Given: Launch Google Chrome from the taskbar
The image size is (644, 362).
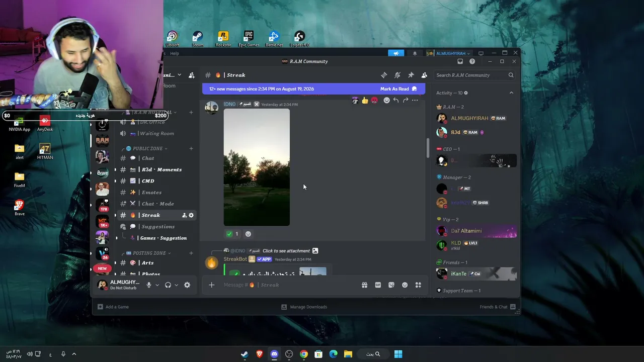Looking at the screenshot, I should 304,354.
